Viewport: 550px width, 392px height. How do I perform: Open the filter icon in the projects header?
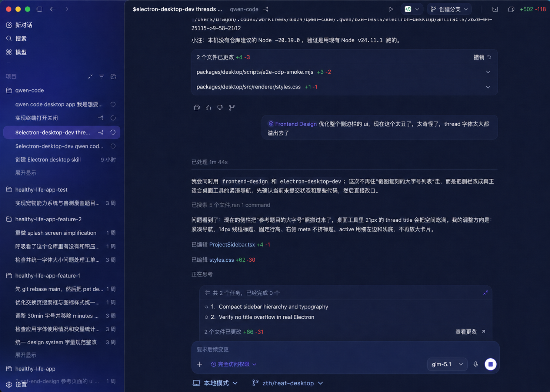101,77
